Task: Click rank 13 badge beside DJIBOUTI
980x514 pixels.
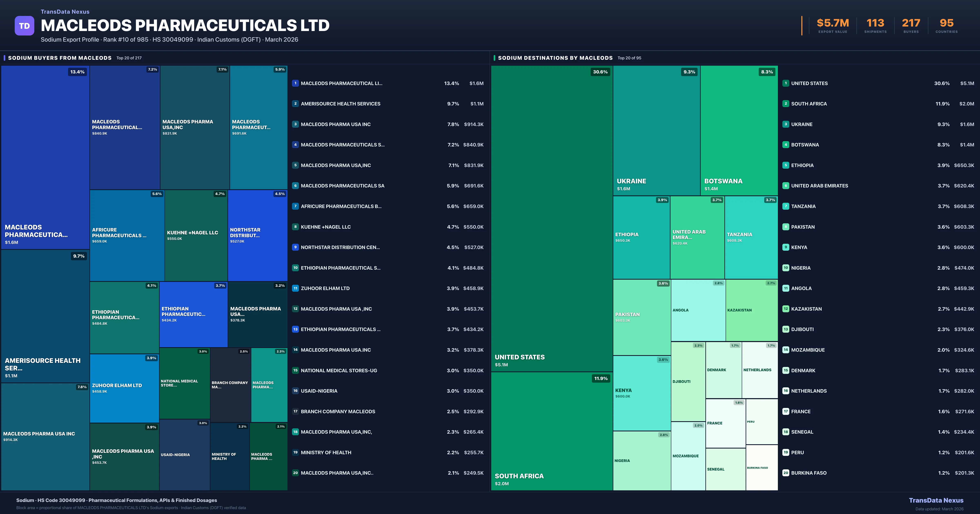Action: [786, 329]
